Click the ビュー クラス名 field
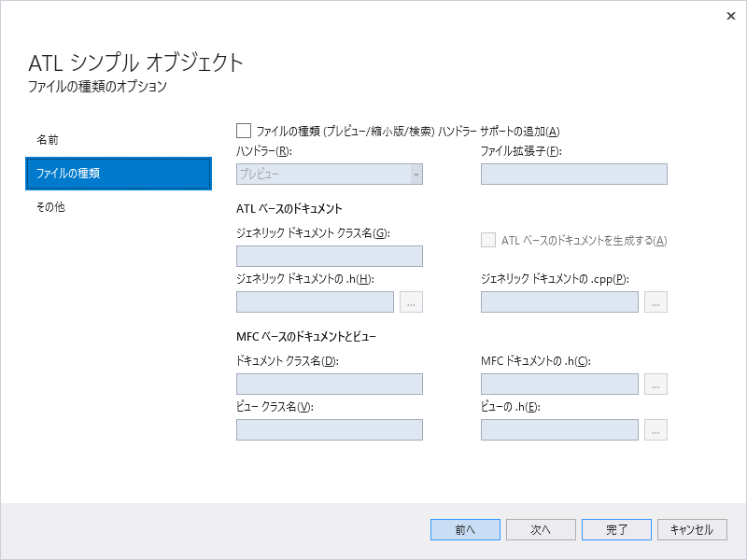747x560 pixels. (329, 429)
